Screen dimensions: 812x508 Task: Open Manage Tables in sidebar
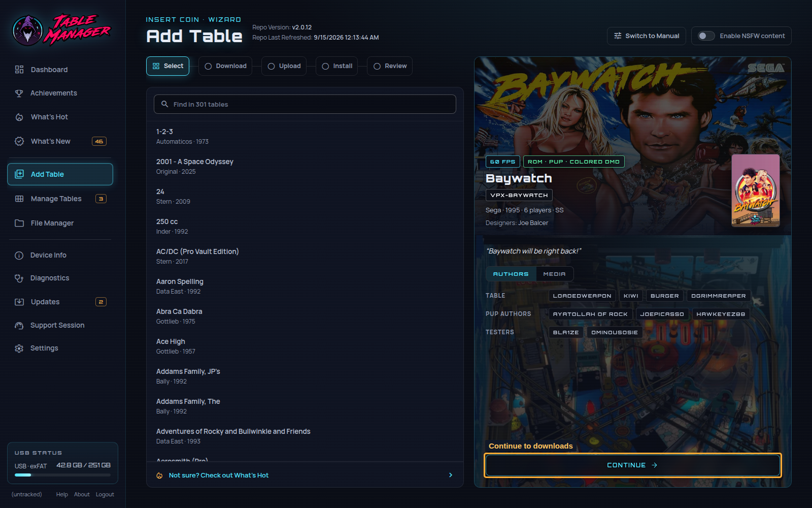(x=60, y=199)
